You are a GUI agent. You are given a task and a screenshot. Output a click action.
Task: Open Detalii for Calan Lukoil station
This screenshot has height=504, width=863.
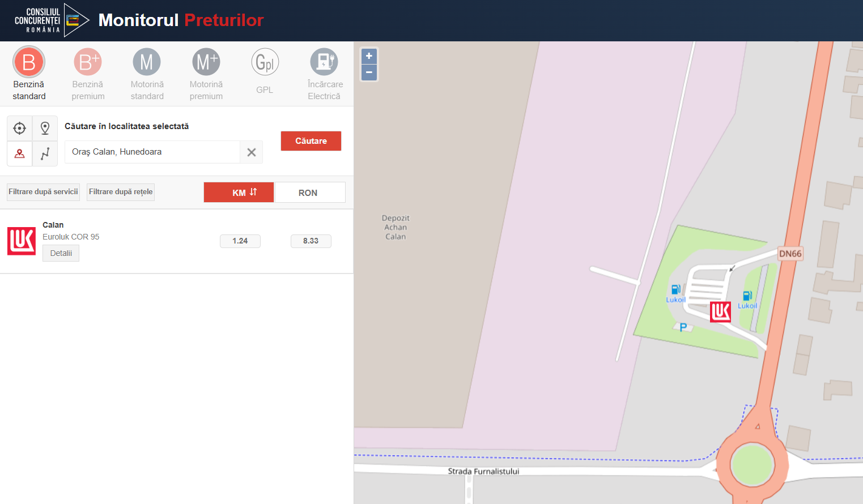pos(61,253)
